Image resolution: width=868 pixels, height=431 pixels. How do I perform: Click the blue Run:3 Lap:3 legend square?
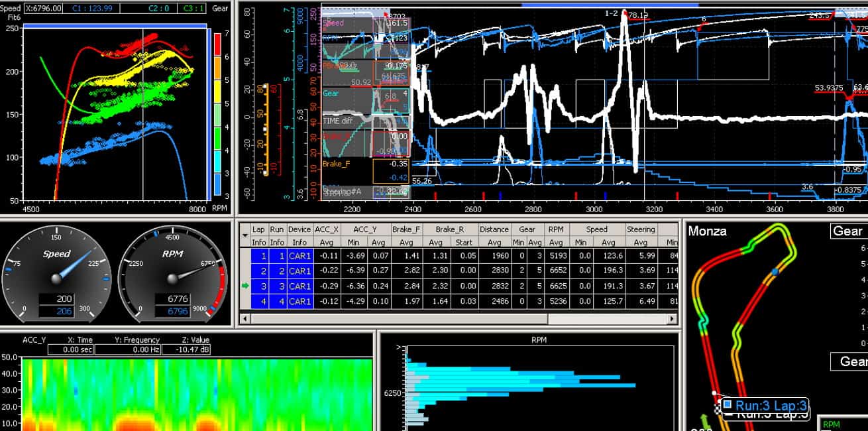(728, 404)
